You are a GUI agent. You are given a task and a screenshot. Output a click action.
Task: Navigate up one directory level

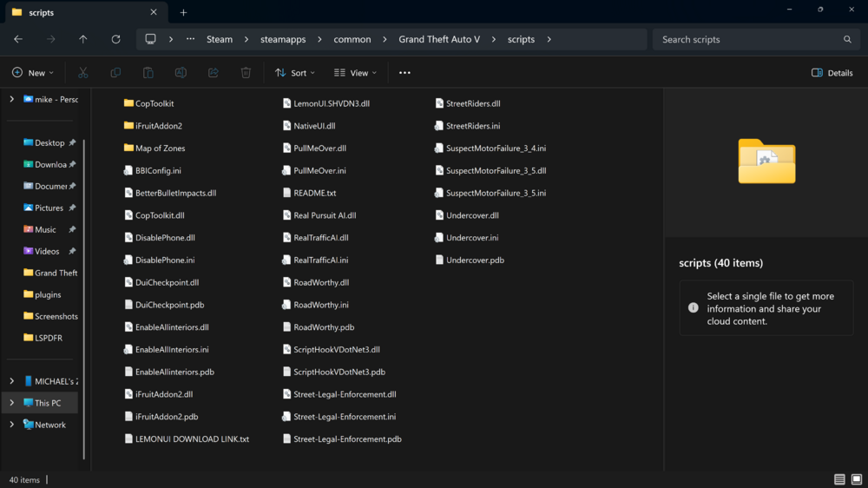point(83,39)
